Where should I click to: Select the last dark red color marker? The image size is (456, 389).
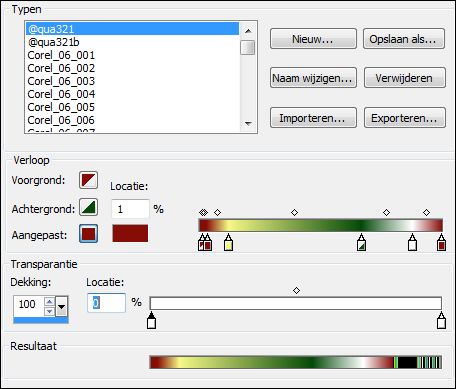point(441,243)
